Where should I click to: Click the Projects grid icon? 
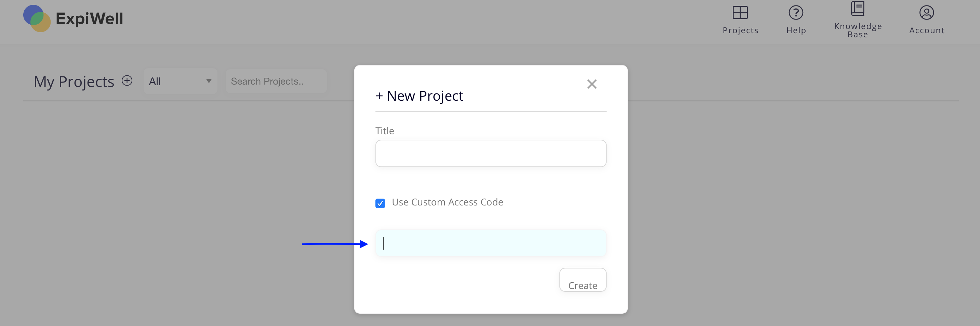point(740,13)
